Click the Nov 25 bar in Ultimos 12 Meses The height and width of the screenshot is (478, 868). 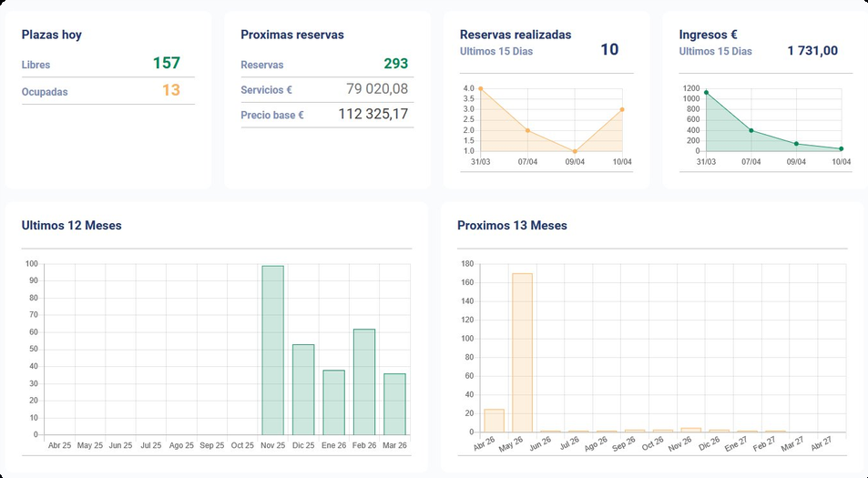click(272, 351)
